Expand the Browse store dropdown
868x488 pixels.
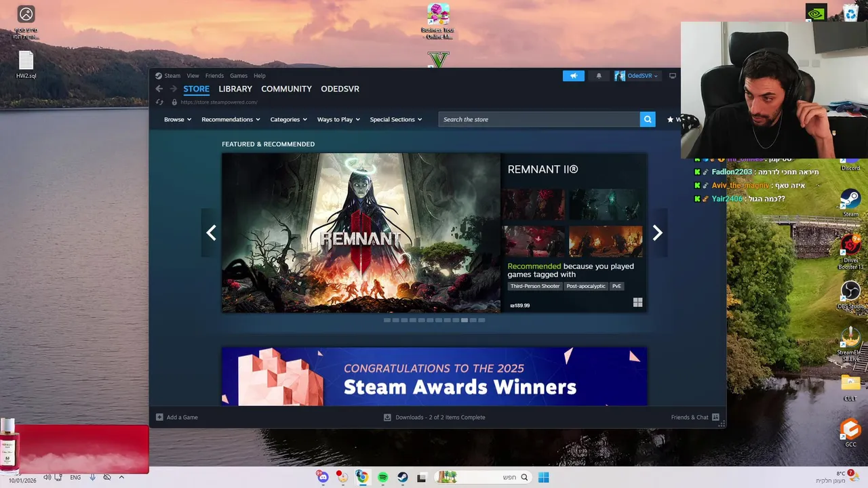[x=178, y=119]
